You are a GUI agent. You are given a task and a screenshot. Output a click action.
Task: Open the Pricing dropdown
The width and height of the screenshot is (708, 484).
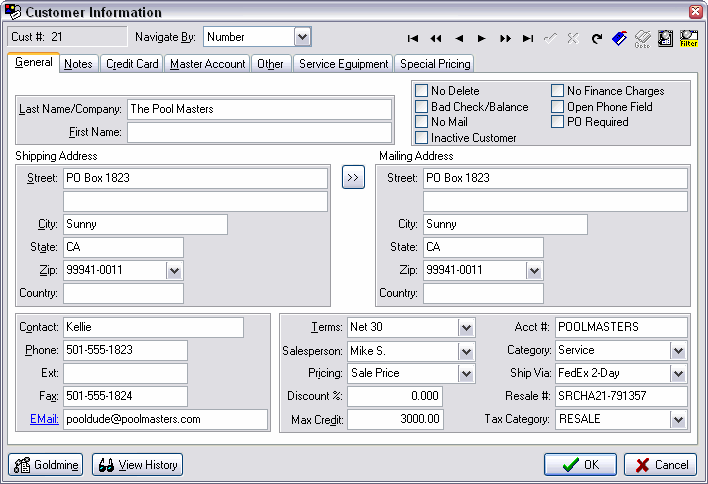pos(466,374)
